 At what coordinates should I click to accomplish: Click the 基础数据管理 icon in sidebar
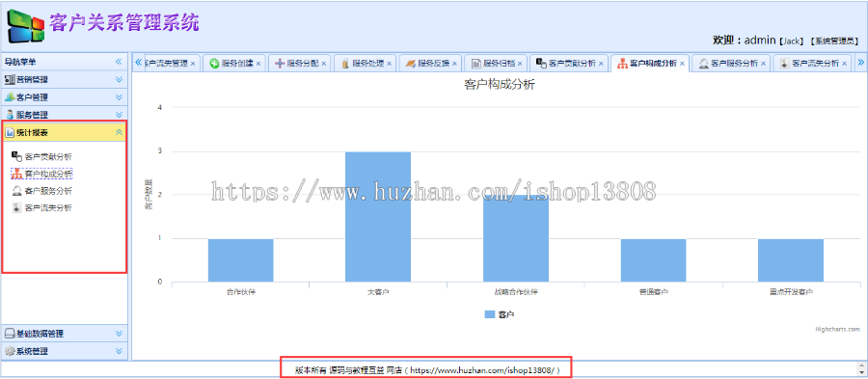tap(10, 334)
